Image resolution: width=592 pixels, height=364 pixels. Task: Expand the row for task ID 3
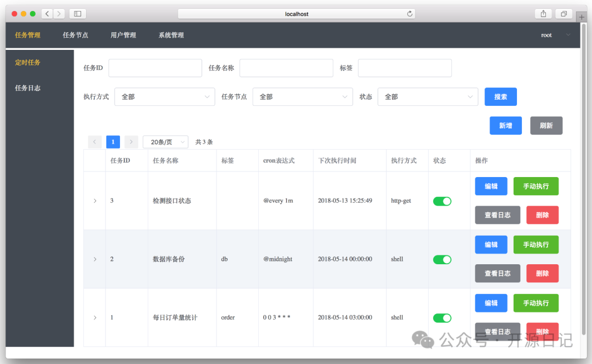click(94, 201)
